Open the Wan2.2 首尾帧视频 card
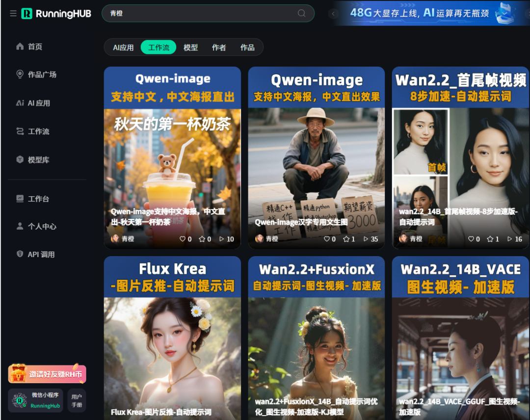530x420 pixels. pos(460,157)
